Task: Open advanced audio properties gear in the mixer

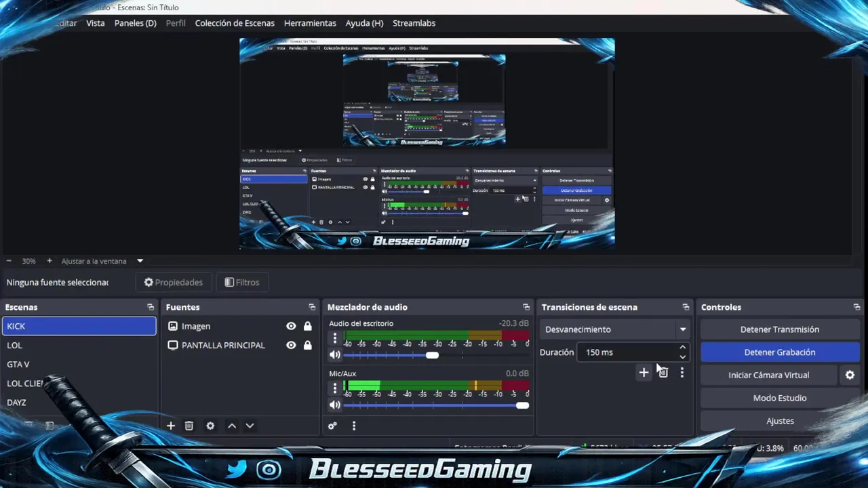Action: 332,426
